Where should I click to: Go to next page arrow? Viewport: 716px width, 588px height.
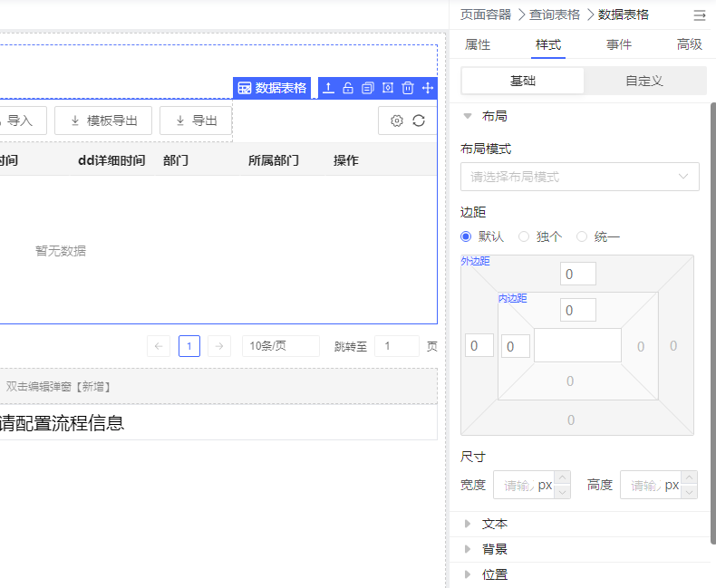(x=219, y=346)
